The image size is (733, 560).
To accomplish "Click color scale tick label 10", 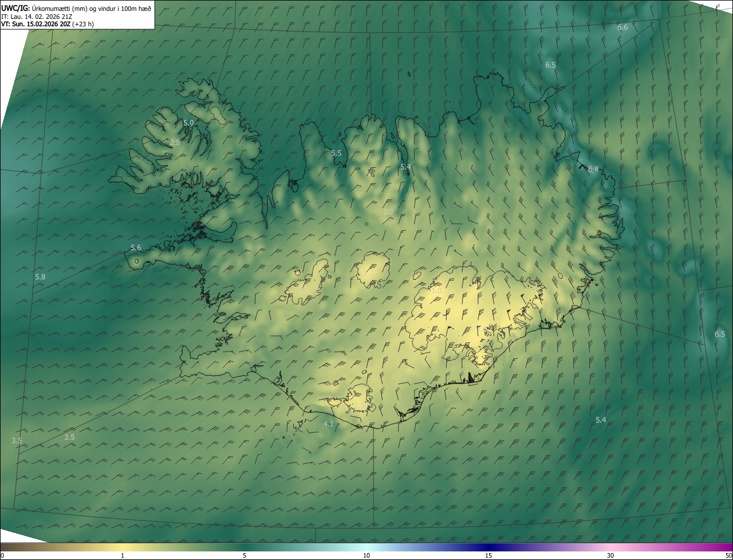I will (366, 555).
